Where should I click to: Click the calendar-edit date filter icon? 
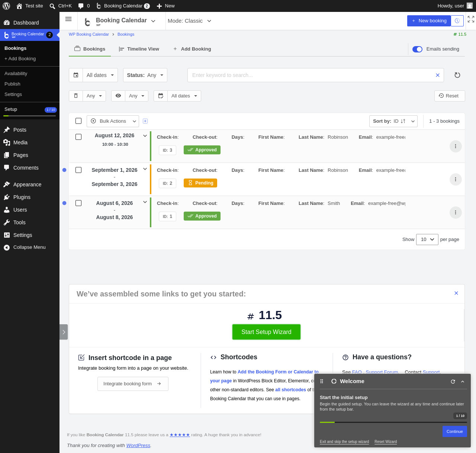coord(161,96)
